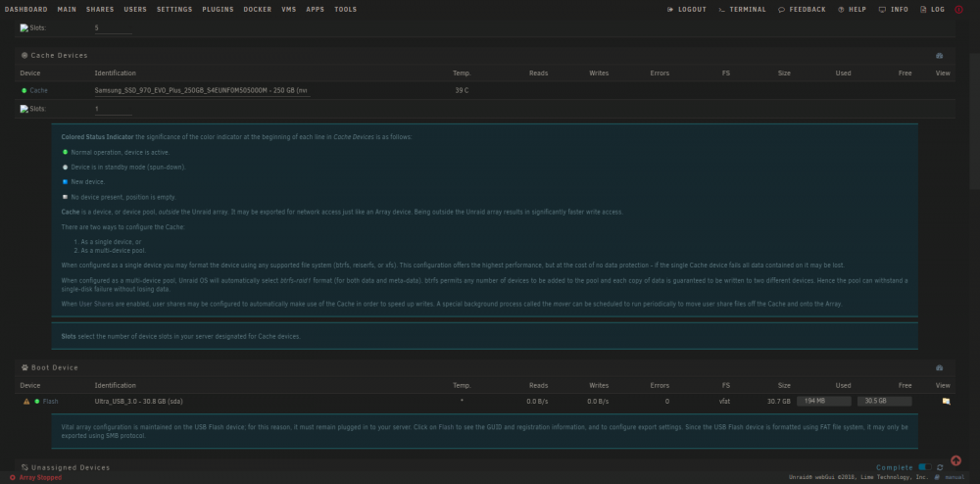Click the vfat filesystem cell

[724, 401]
